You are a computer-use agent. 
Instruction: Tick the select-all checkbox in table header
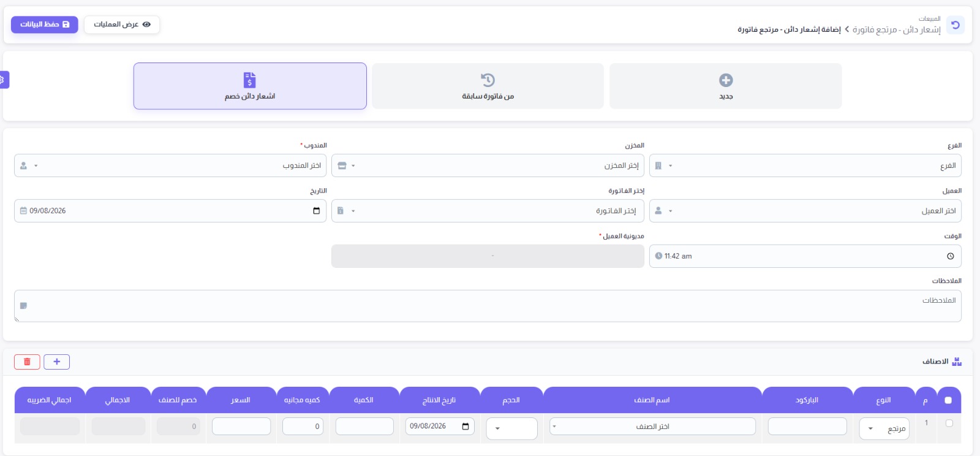click(948, 400)
